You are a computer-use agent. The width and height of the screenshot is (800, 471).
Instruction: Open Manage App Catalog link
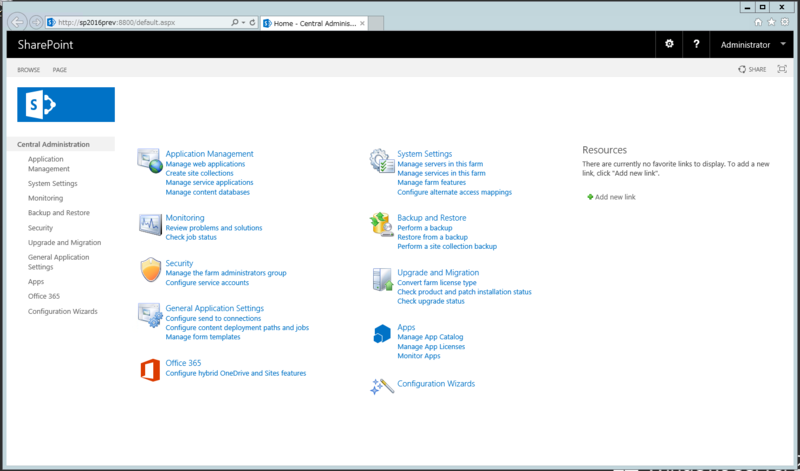(430, 337)
